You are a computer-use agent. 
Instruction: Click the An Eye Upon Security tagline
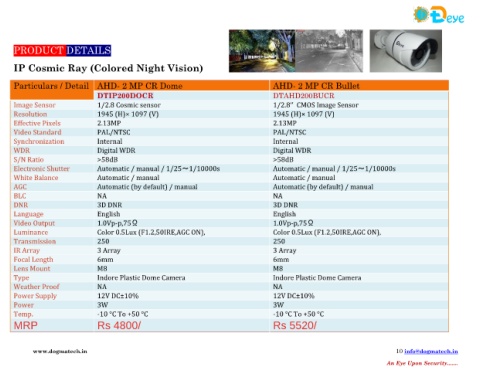coord(422,363)
